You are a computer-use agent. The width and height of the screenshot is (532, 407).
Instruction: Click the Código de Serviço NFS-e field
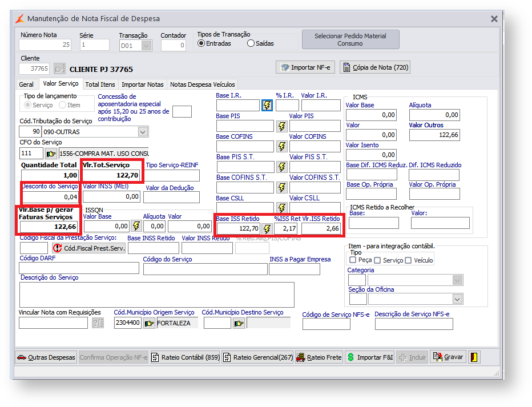[327, 324]
